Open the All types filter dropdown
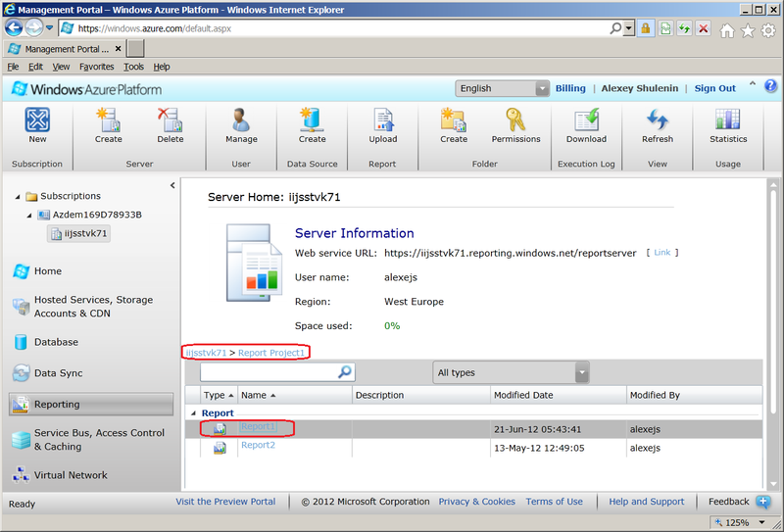784x532 pixels. [x=511, y=372]
